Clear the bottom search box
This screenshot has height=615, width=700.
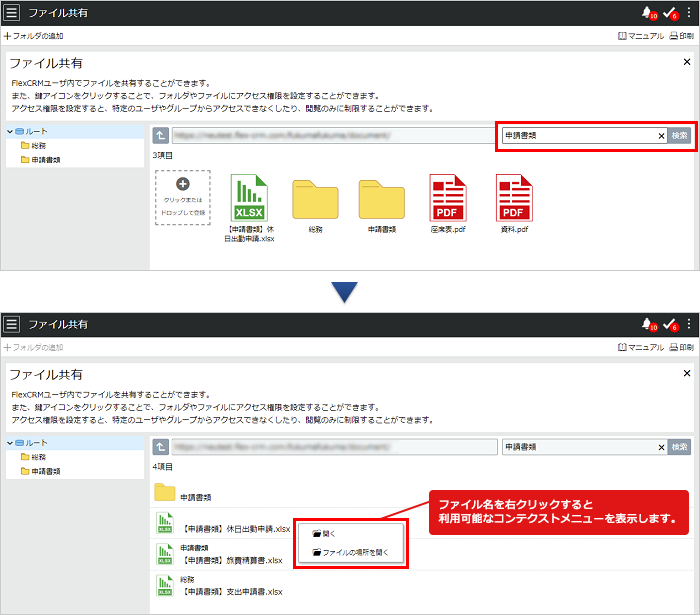pyautogui.click(x=661, y=448)
